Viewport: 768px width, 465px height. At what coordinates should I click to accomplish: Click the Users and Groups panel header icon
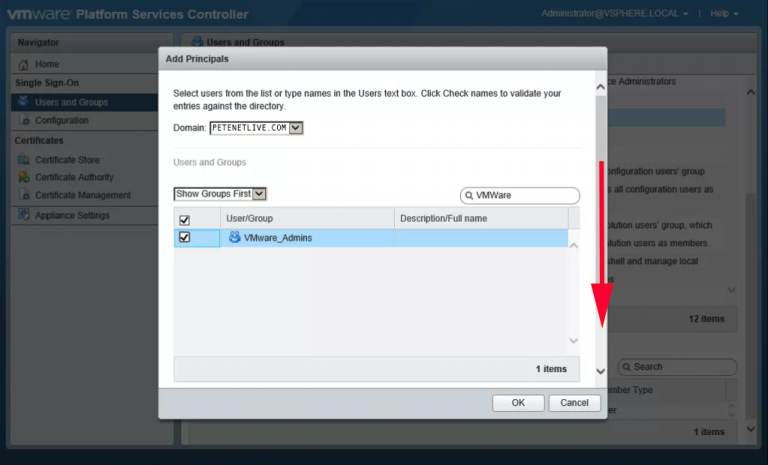point(197,42)
